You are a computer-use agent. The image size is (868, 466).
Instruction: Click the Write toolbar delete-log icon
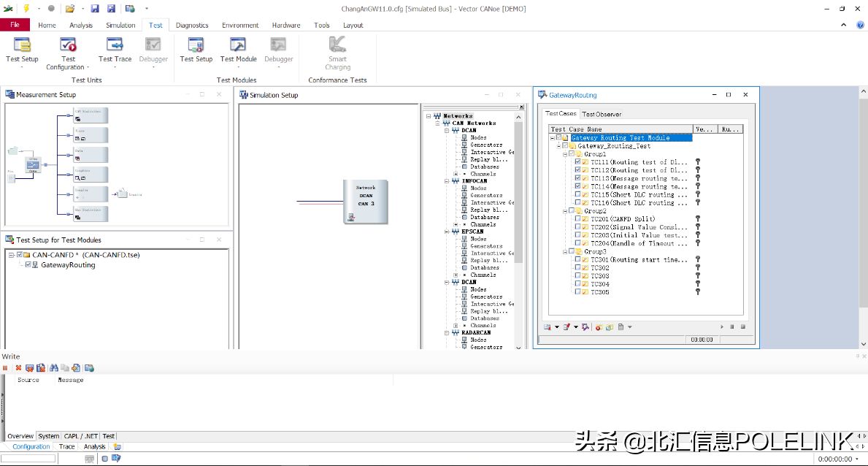(x=40, y=368)
